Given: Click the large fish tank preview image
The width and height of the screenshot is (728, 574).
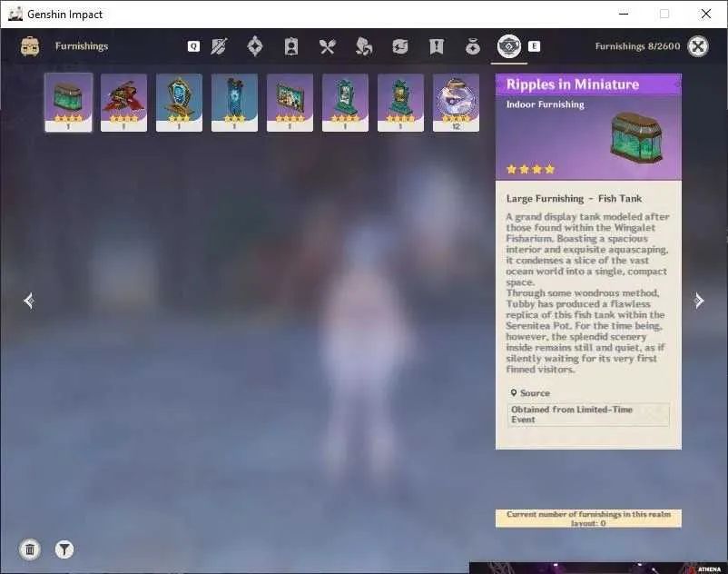Looking at the screenshot, I should [x=636, y=138].
